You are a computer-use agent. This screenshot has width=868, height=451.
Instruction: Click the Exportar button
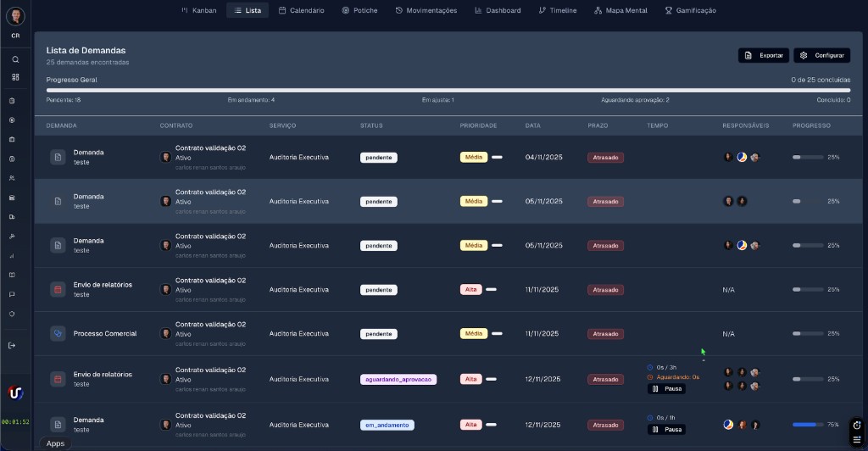point(764,55)
